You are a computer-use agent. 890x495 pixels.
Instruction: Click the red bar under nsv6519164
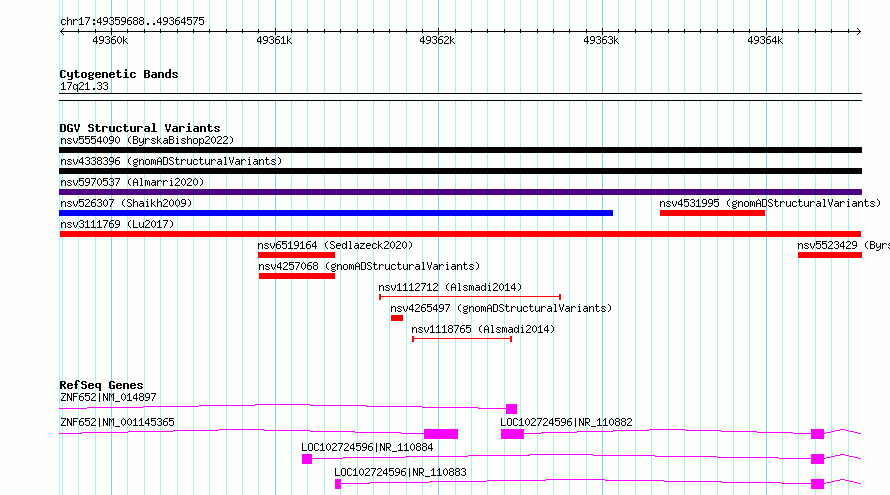tap(296, 255)
